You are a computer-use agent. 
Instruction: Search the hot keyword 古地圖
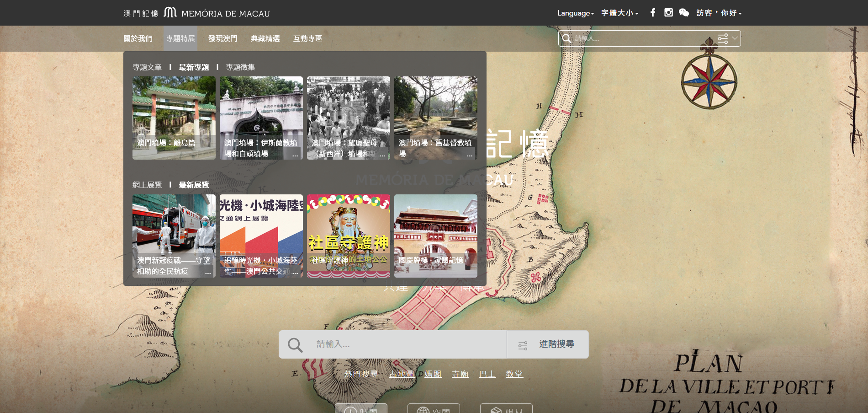pyautogui.click(x=401, y=374)
